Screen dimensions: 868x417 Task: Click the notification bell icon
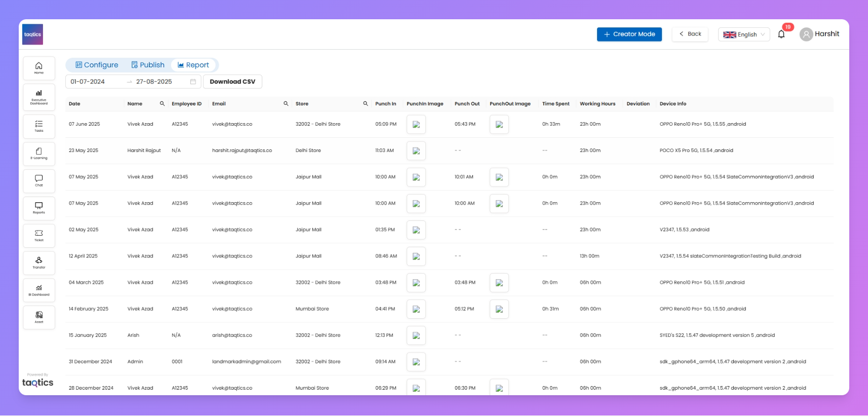pos(781,34)
